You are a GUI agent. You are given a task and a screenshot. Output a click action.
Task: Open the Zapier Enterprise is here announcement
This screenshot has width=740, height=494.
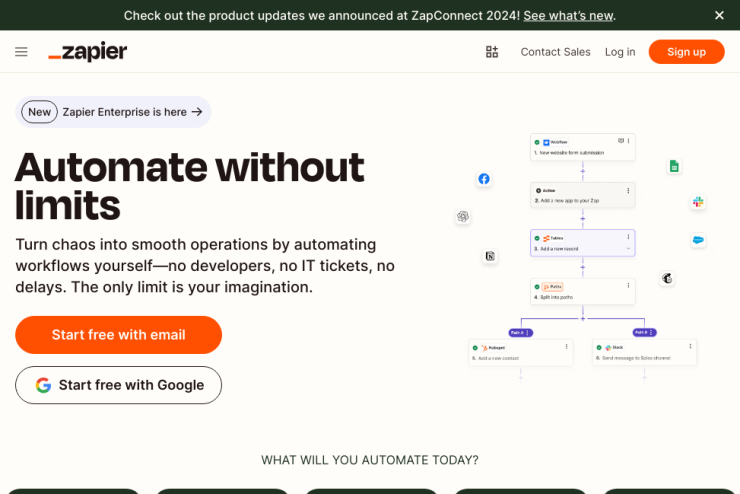113,112
